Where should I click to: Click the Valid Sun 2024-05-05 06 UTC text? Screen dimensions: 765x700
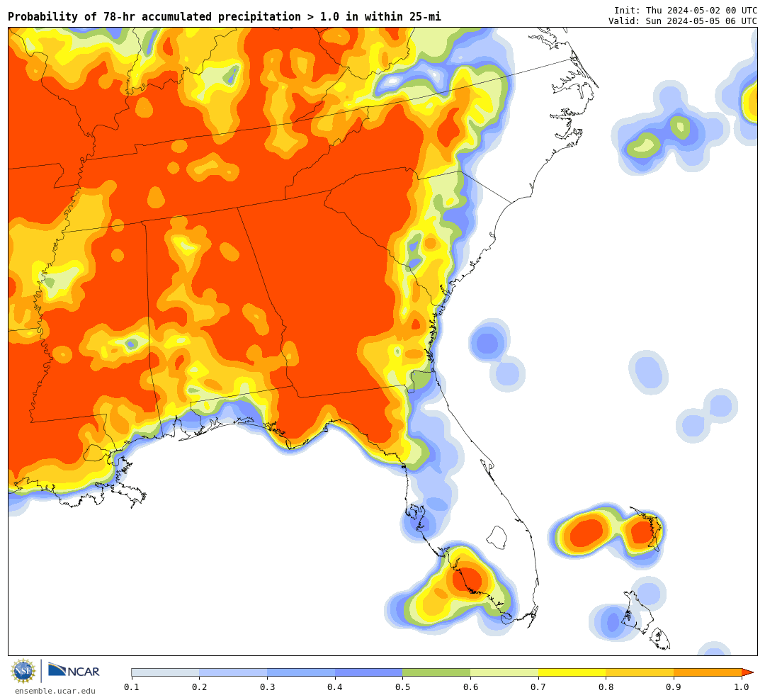tap(683, 21)
